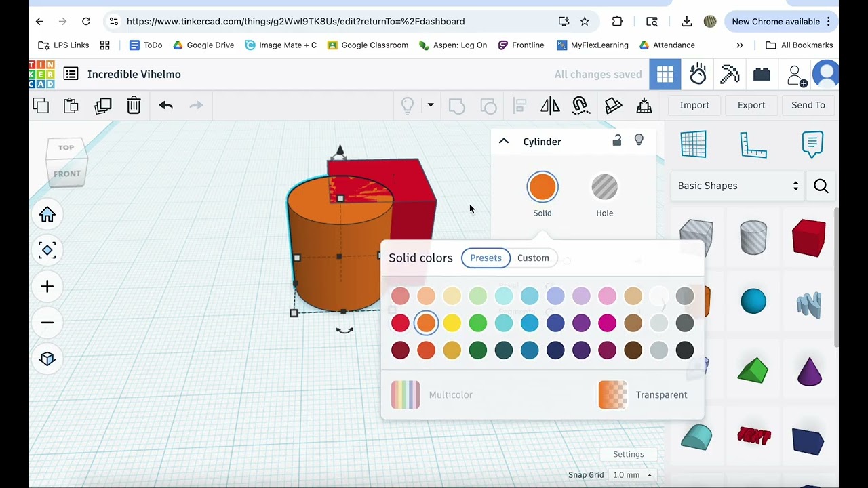The height and width of the screenshot is (488, 868).
Task: Bookmark this page with star icon
Action: [x=585, y=22]
